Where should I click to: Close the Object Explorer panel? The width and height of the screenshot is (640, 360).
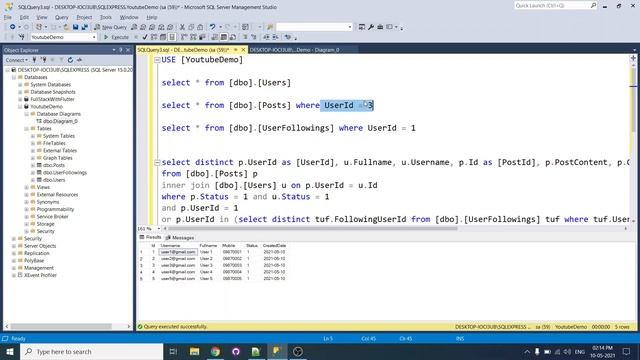pos(128,50)
